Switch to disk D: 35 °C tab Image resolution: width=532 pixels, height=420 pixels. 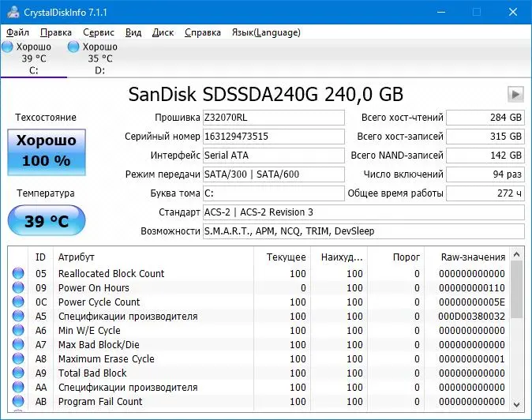tap(99, 58)
